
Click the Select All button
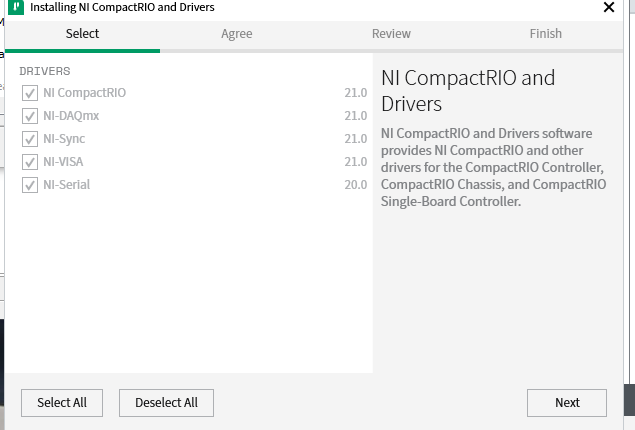pos(62,403)
